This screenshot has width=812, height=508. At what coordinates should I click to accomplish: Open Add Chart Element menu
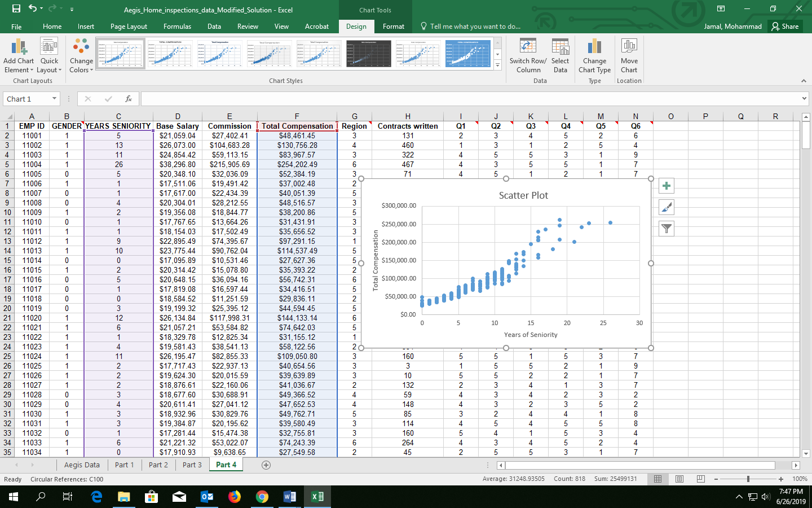[19, 56]
